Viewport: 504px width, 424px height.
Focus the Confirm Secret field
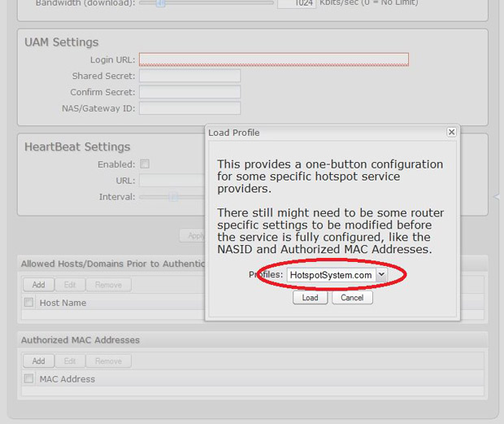pos(189,92)
